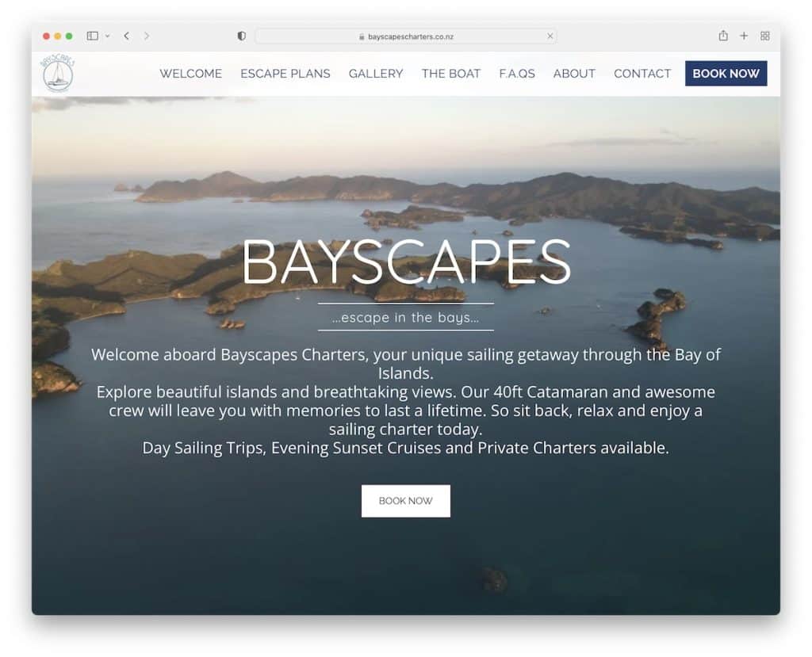Click the padlock icon in address bar
The width and height of the screenshot is (812, 657).
(x=362, y=36)
